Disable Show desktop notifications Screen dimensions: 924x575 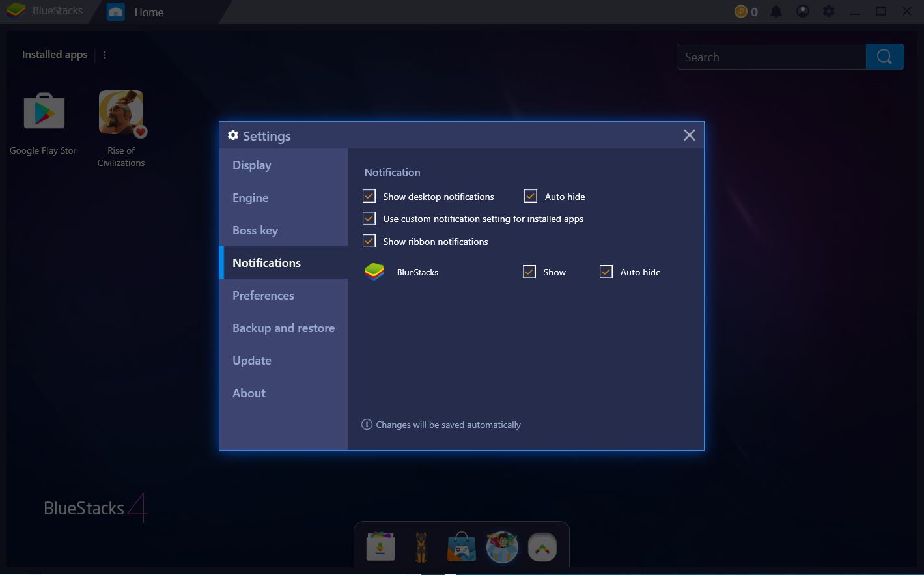[x=369, y=195]
